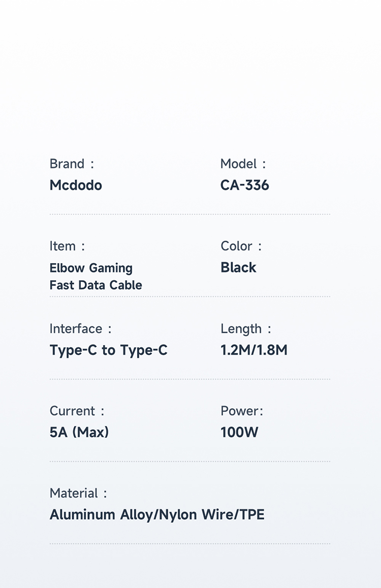Click the "Brand :" label
This screenshot has height=588, width=381.
[72, 164]
